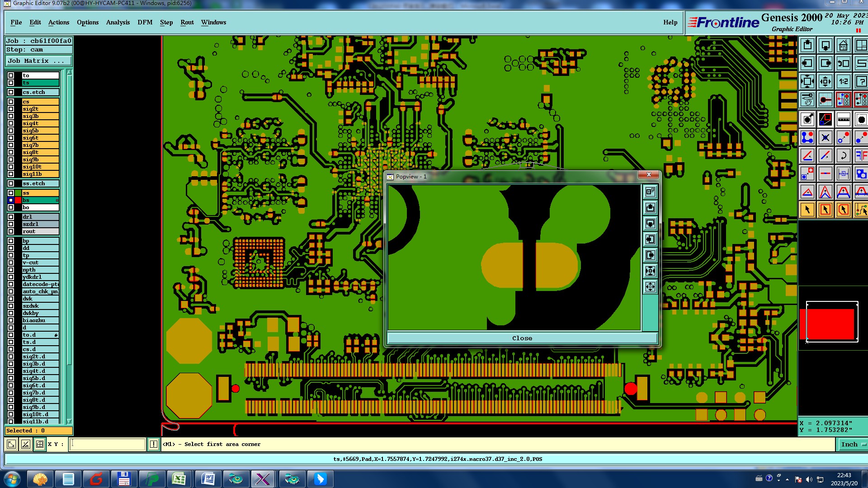Select the ruler measurement tool
Viewport: 868px width, 488px height.
[843, 119]
